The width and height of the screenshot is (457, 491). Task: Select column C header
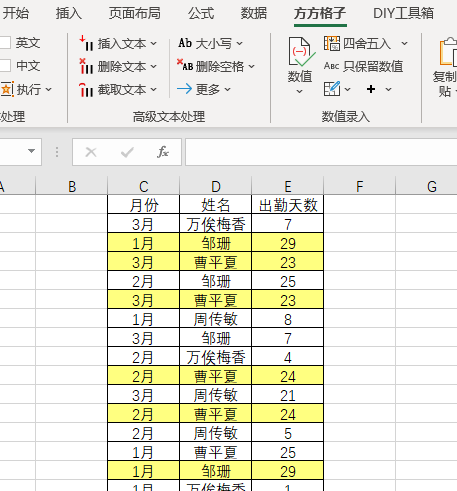pyautogui.click(x=144, y=186)
